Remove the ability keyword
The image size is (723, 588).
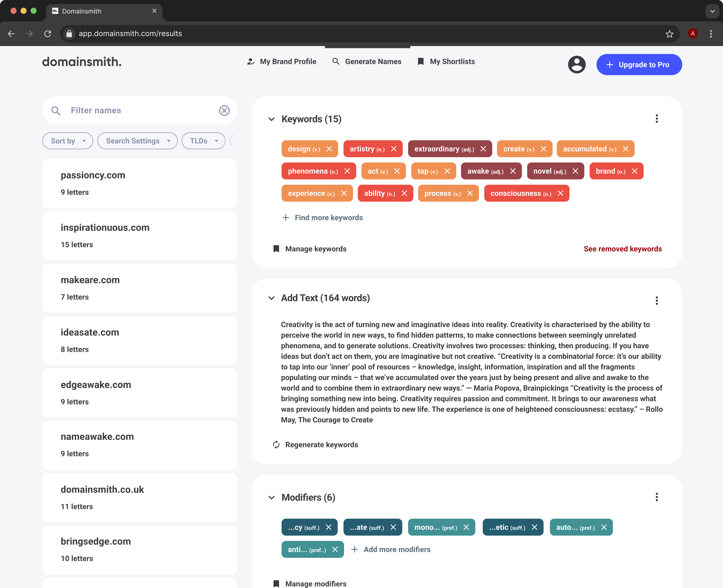404,193
